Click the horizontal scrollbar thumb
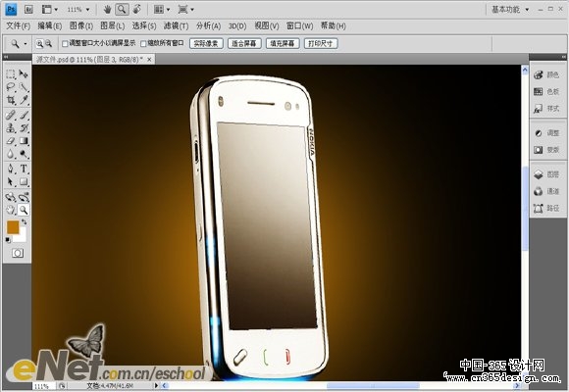Image resolution: width=569 pixels, height=392 pixels. click(x=373, y=386)
